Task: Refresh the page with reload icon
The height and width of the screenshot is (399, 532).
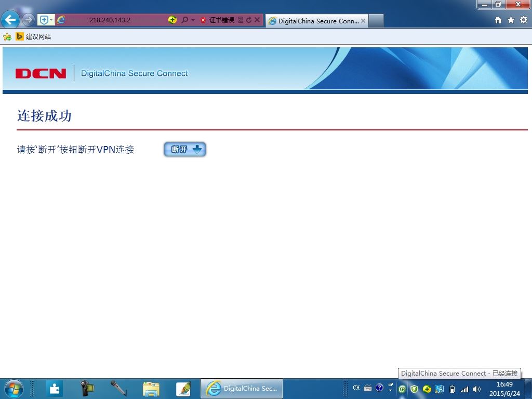Action: (x=249, y=20)
